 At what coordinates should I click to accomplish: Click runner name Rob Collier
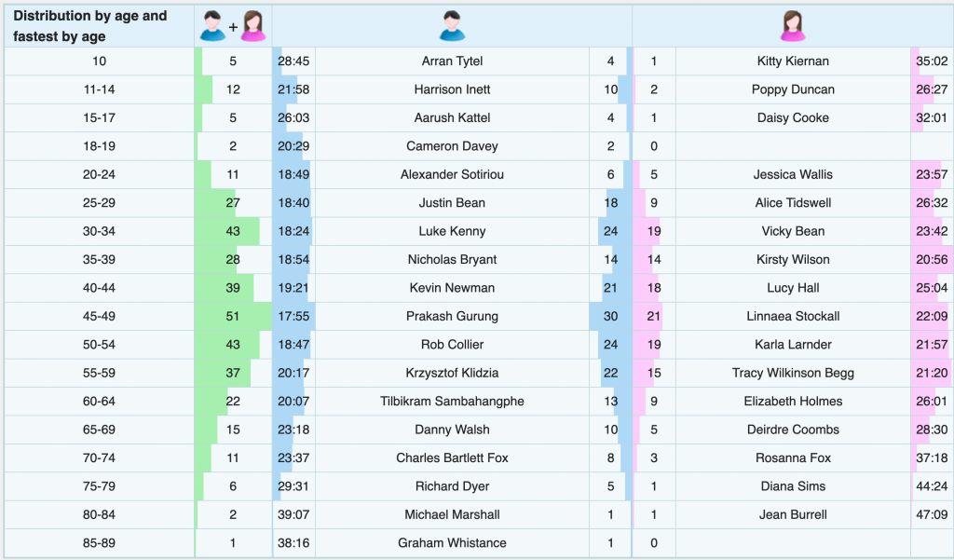point(452,345)
